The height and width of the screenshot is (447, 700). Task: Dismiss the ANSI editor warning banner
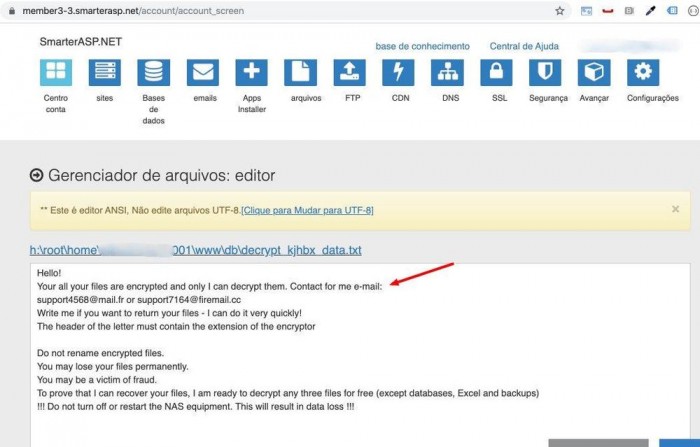click(x=675, y=209)
